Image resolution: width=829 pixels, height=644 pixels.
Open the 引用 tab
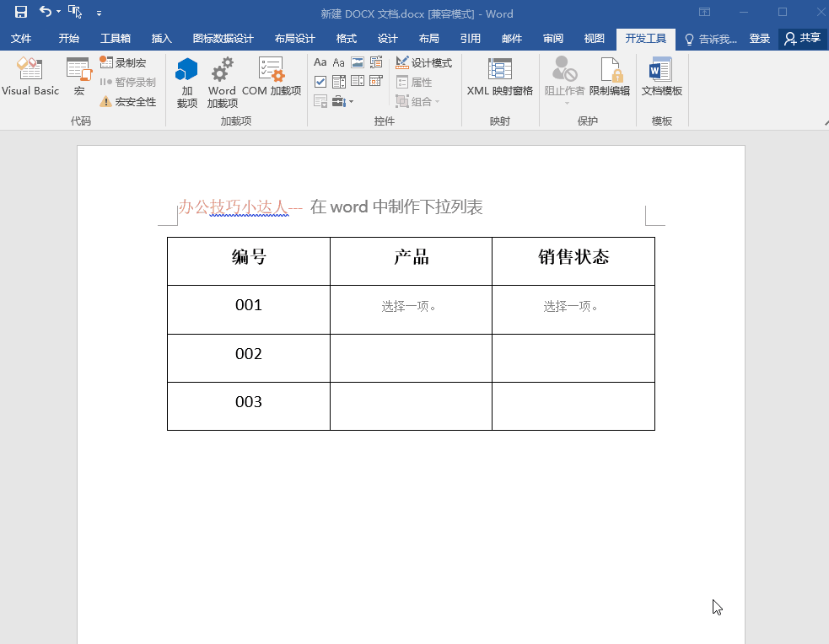click(x=470, y=39)
